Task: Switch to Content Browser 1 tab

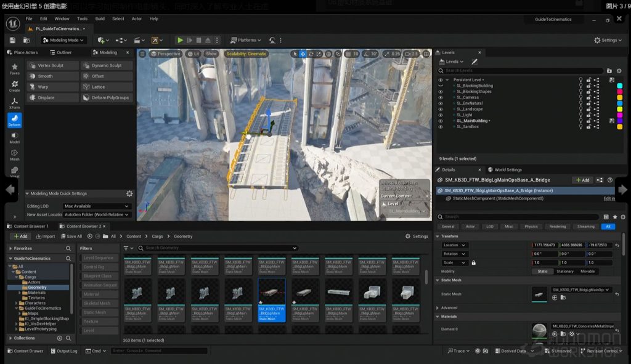Action: pyautogui.click(x=28, y=226)
